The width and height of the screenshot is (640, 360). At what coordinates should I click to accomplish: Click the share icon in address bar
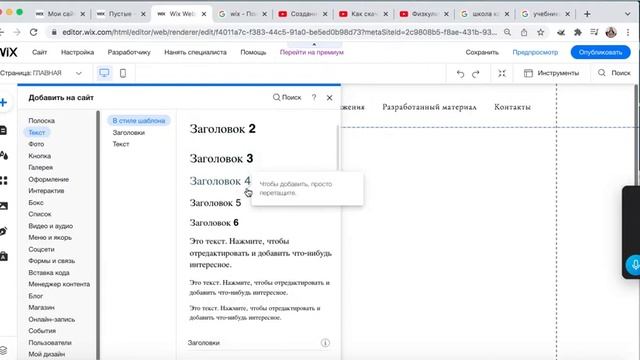(x=524, y=32)
